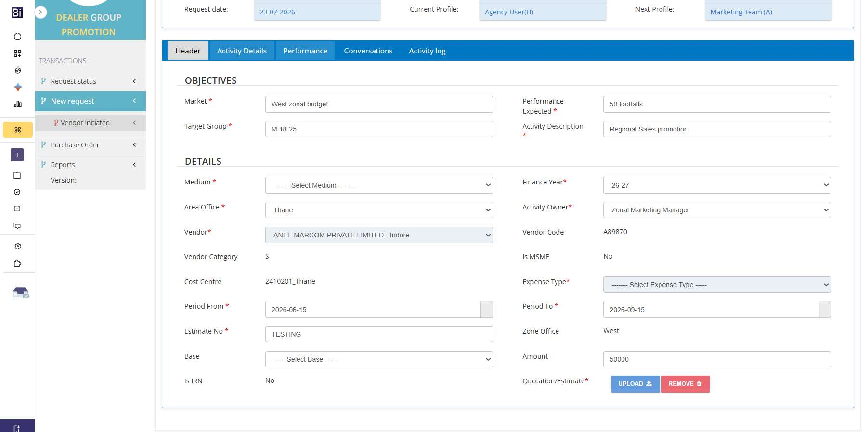868x432 pixels.
Task: Click the stopwatch icon in the left rail
Action: (x=18, y=70)
